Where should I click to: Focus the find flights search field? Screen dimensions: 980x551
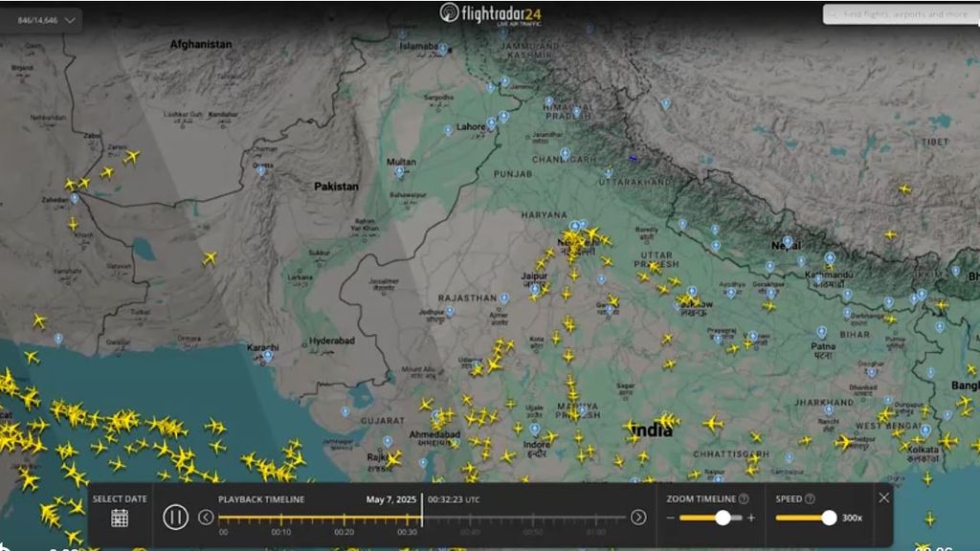coord(900,13)
